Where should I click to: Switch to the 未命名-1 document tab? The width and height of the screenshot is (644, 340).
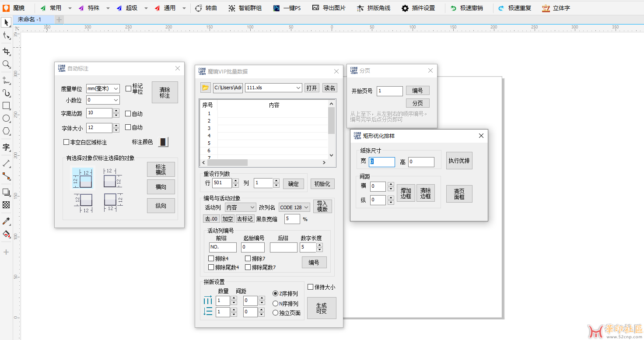coord(33,20)
